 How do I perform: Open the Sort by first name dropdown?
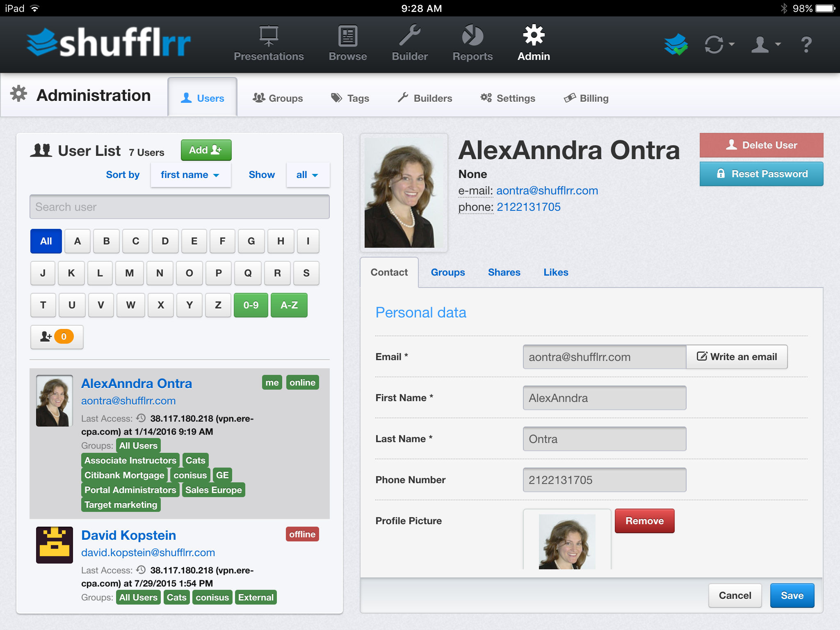coord(191,175)
